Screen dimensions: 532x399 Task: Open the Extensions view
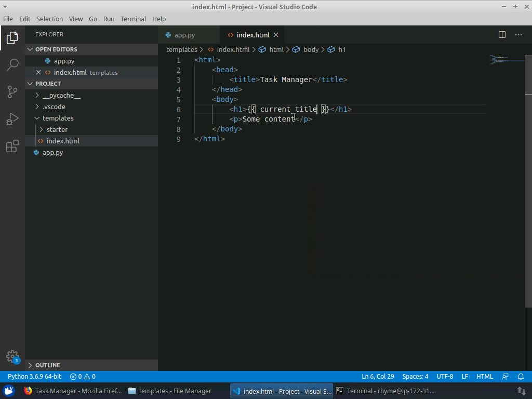coord(12,147)
